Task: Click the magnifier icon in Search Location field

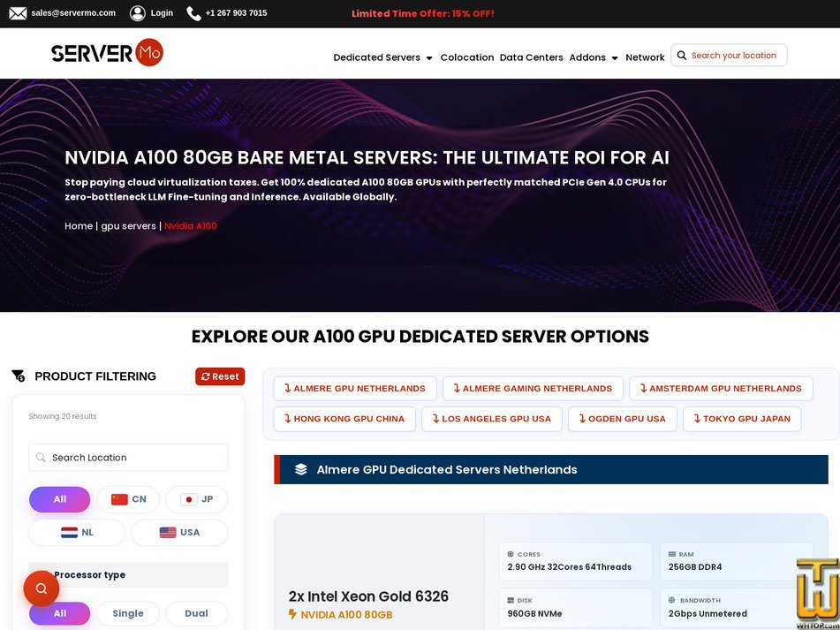Action: click(40, 458)
